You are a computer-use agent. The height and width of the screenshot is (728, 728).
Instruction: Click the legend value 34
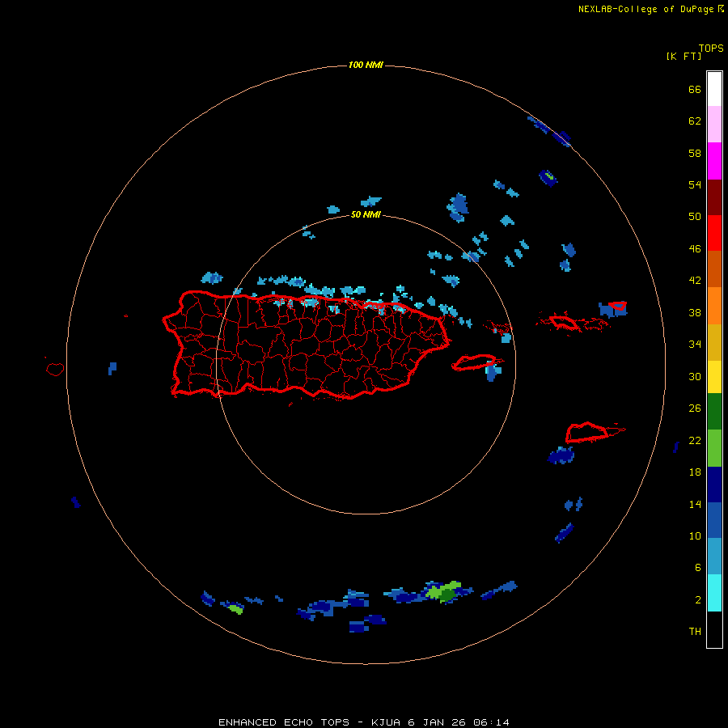click(x=695, y=345)
